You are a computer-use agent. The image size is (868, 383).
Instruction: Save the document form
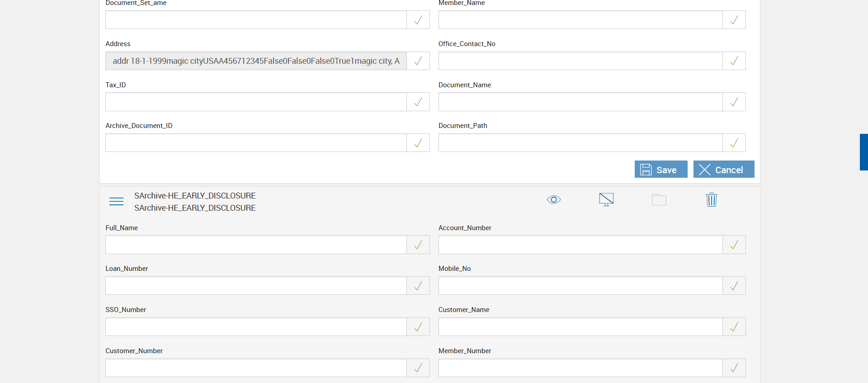pyautogui.click(x=660, y=170)
